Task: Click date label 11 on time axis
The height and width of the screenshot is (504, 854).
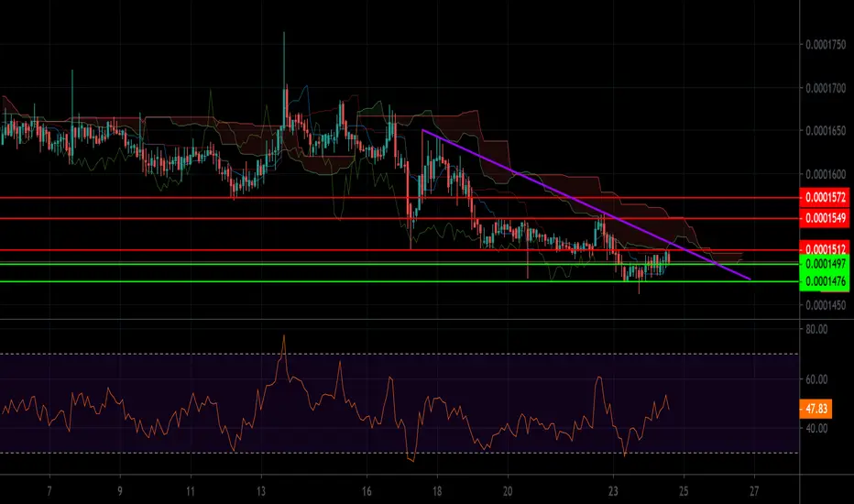Action: [190, 491]
